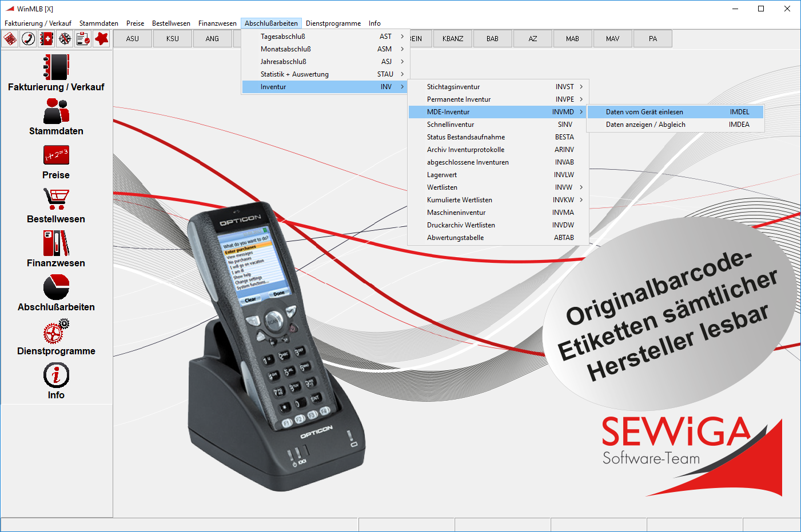This screenshot has height=532, width=801.
Task: Open the Info menu bar item
Action: coord(374,23)
